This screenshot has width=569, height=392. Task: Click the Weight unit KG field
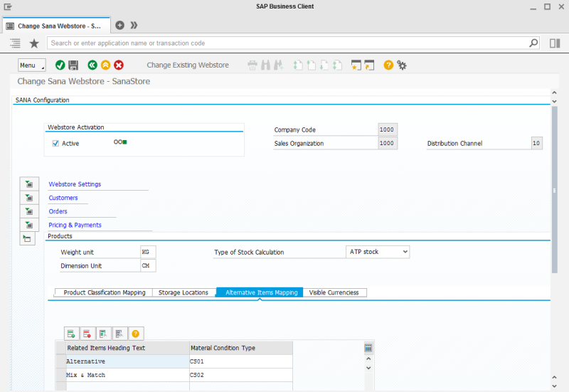coord(148,252)
